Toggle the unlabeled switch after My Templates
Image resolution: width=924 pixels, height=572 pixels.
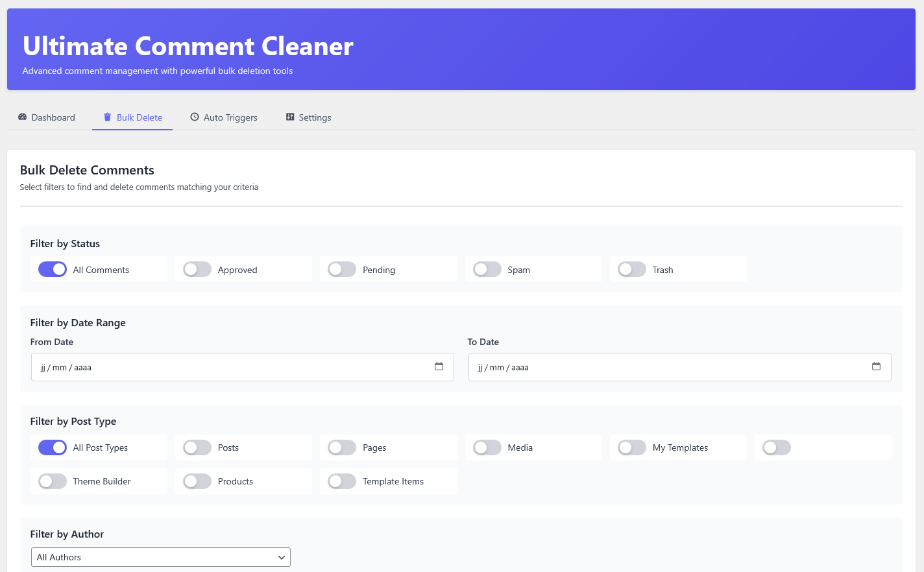(x=776, y=447)
